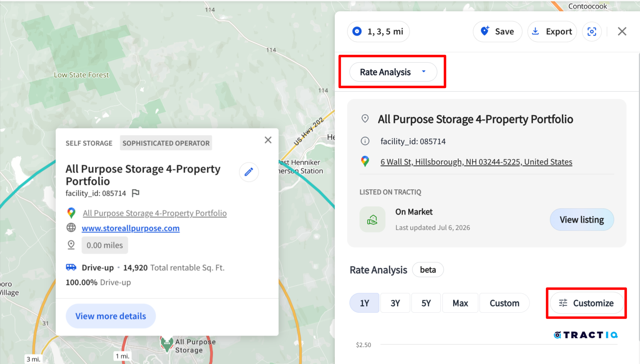Image resolution: width=640 pixels, height=364 pixels.
Task: Edit the facility with the pencil icon
Action: click(249, 172)
